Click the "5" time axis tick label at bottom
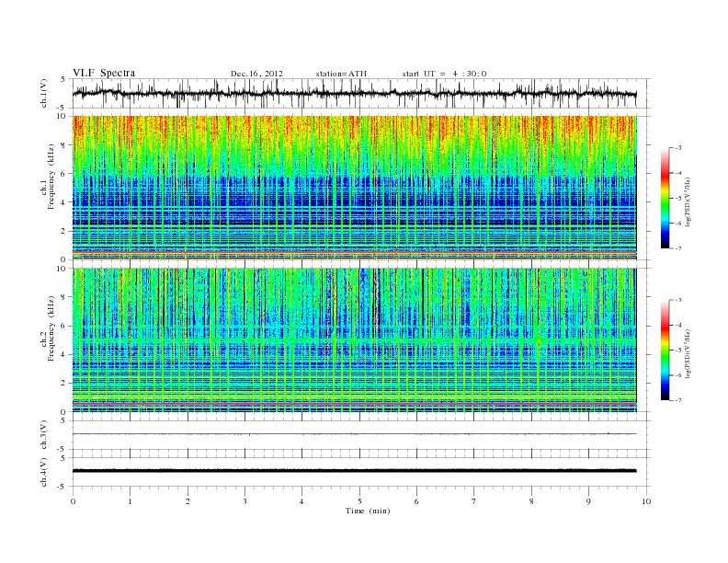Image resolution: width=728 pixels, height=563 pixels. 359,501
